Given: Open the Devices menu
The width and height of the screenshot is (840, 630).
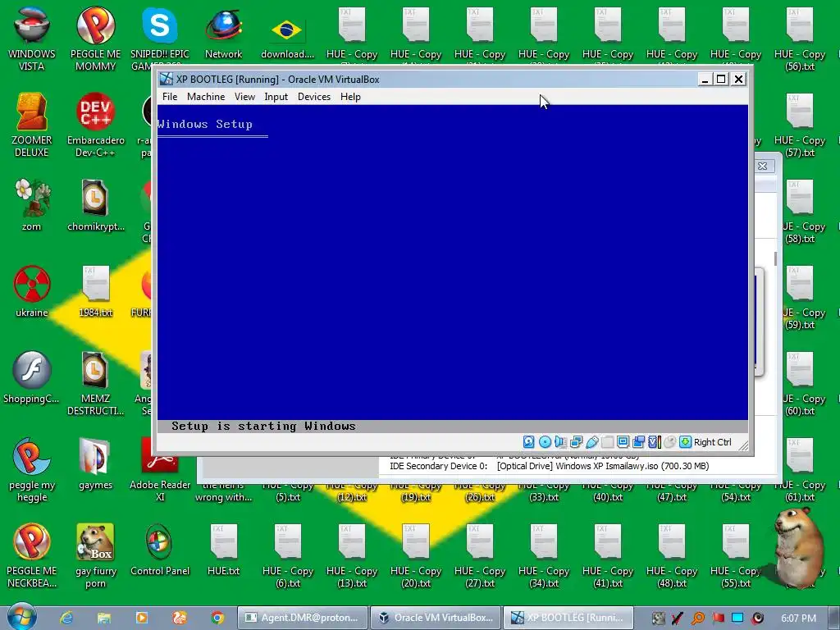Looking at the screenshot, I should click(x=314, y=97).
